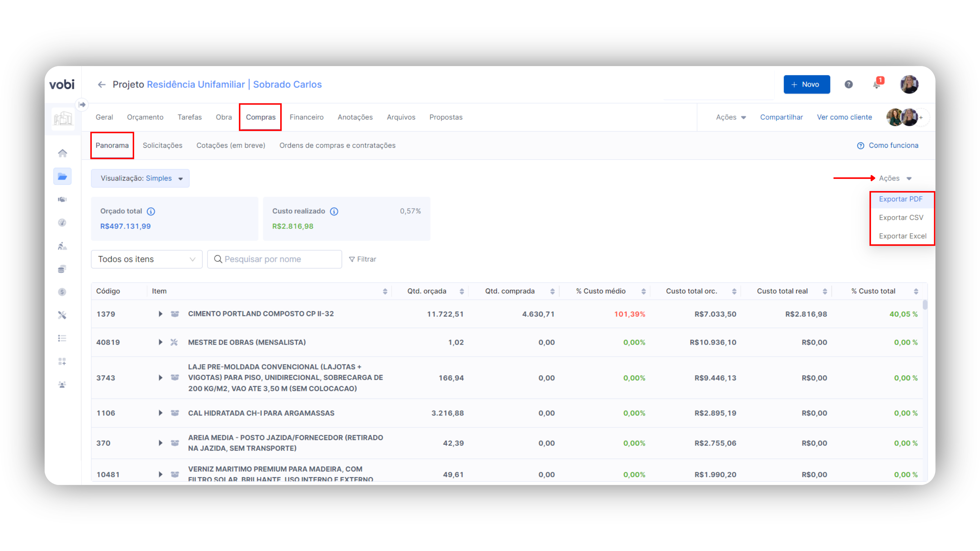Open the Visualização: Simples dropdown
This screenshot has height=551, width=980.
140,178
